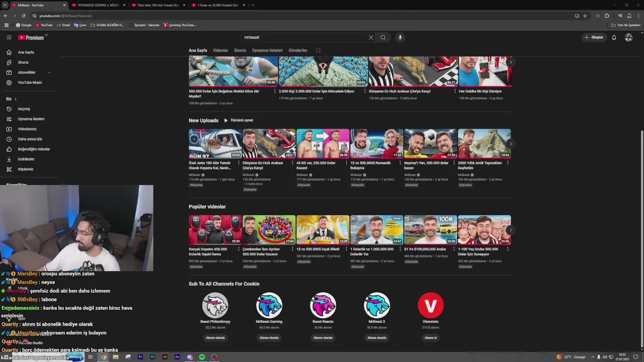
Task: Open Oynatma listeleri in the sidebar
Action: click(x=31, y=119)
